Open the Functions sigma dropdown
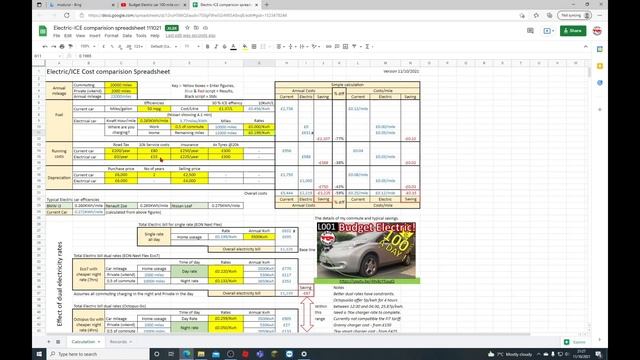Image resolution: width=640 pixels, height=360 pixels. [x=368, y=47]
